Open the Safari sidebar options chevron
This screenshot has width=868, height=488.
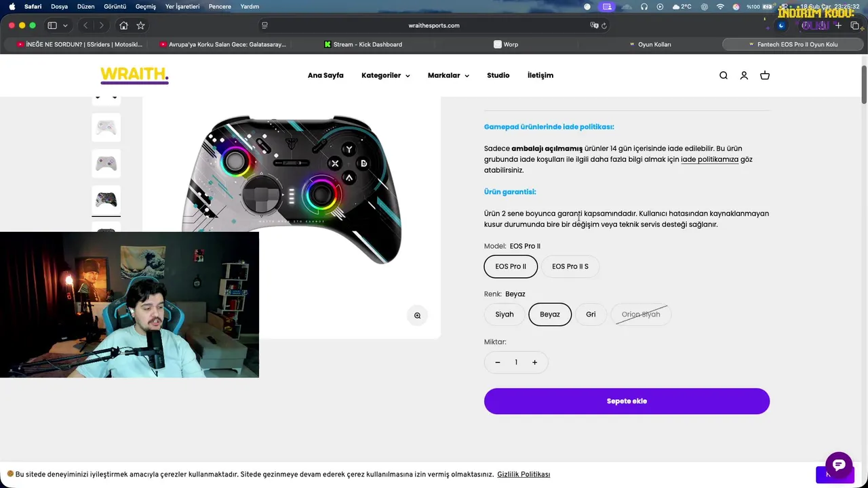coord(65,25)
